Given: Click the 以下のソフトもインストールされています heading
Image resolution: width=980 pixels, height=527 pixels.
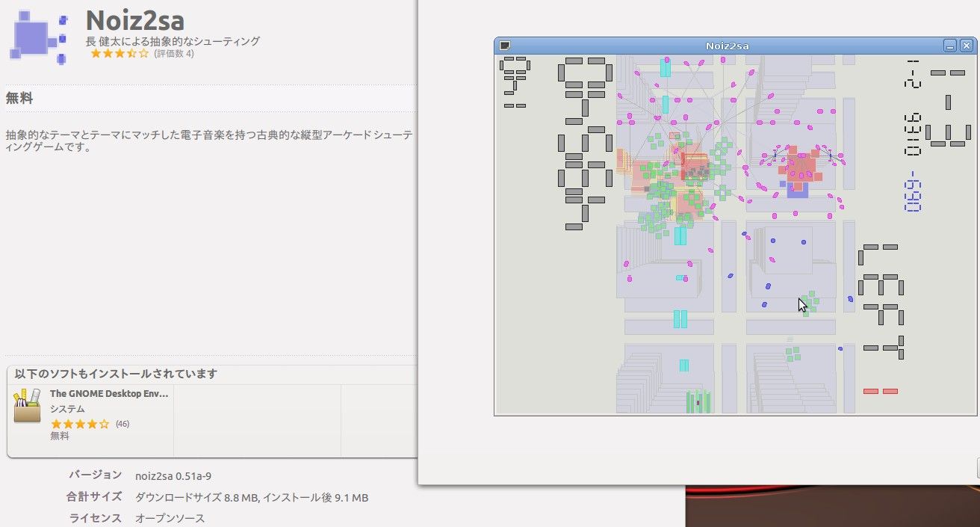Looking at the screenshot, I should click(116, 374).
